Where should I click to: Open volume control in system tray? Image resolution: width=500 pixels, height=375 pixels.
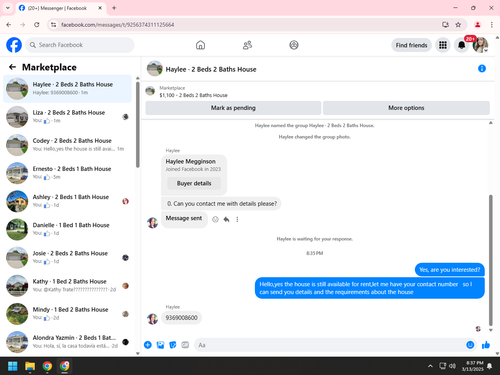[x=452, y=366]
